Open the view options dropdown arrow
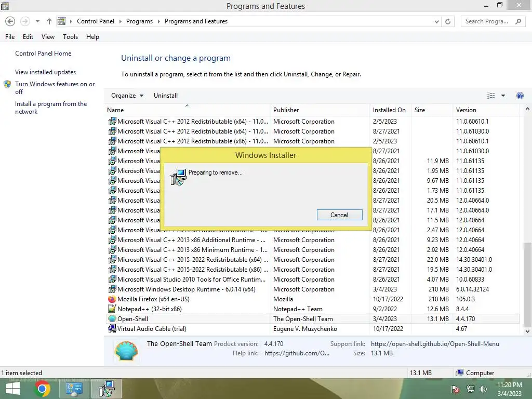 click(503, 96)
